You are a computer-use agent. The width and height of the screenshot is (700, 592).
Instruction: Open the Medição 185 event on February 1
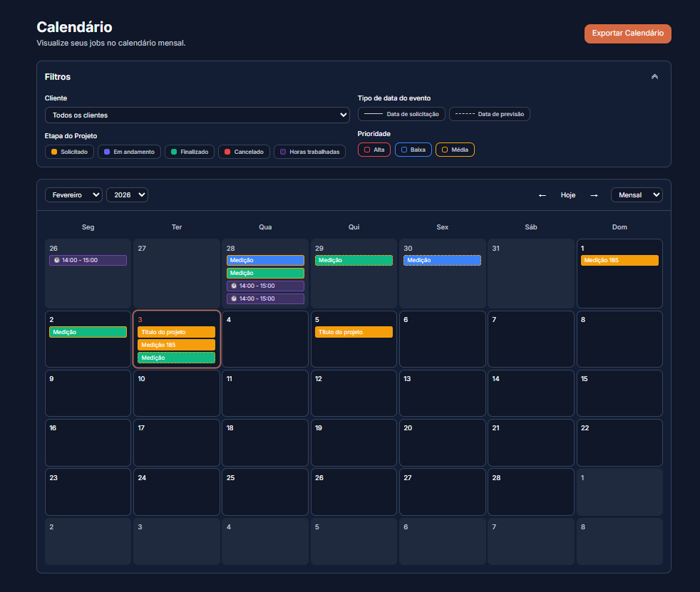(x=619, y=259)
